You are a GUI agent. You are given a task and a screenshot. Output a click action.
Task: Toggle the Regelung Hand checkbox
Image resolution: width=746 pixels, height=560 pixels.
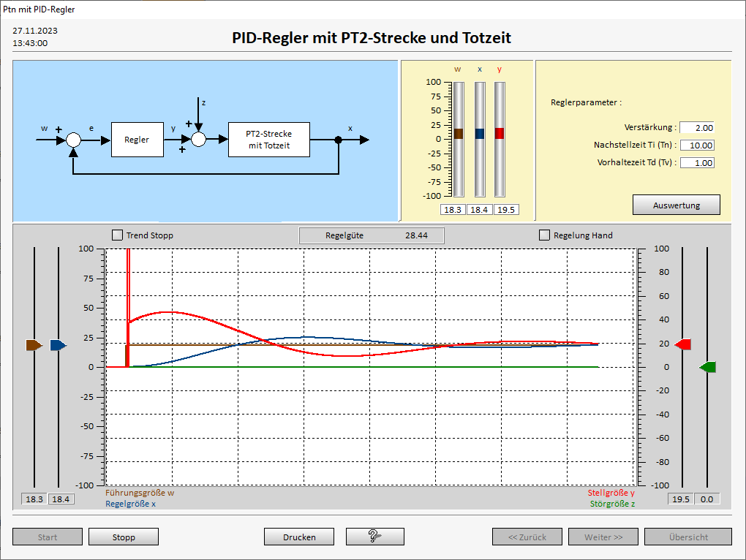(x=544, y=235)
